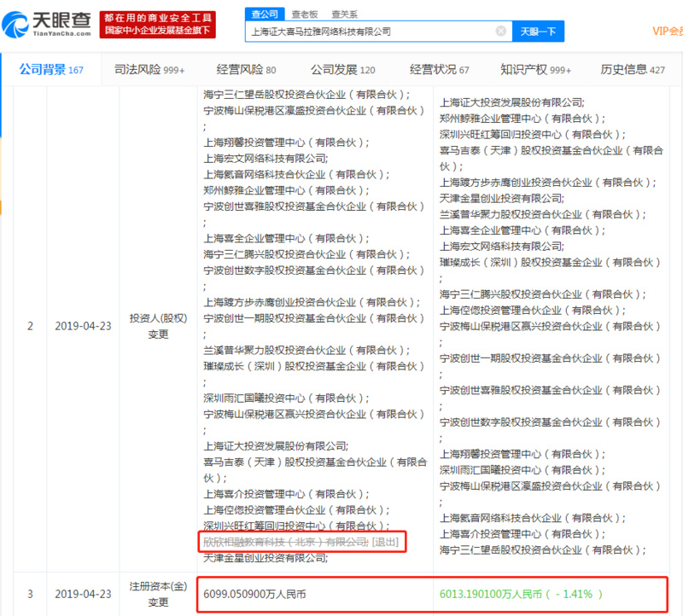
Task: Open the 经营状况 67 tab
Action: pos(439,70)
